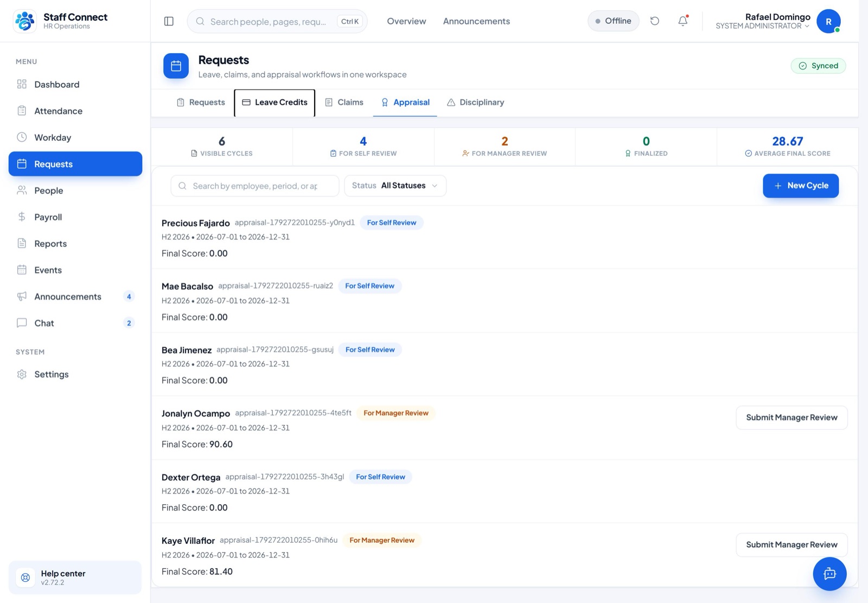The image size is (868, 603).
Task: Toggle the Offline status pill
Action: pos(613,21)
